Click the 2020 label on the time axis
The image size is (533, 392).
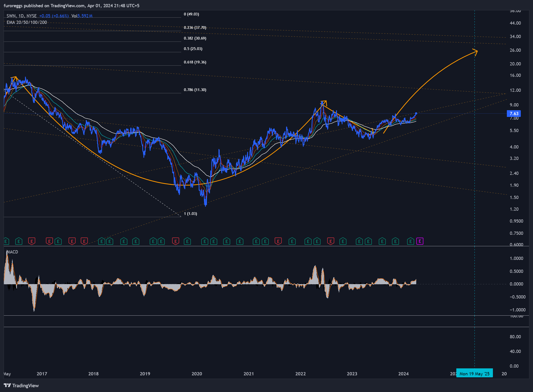(x=197, y=374)
